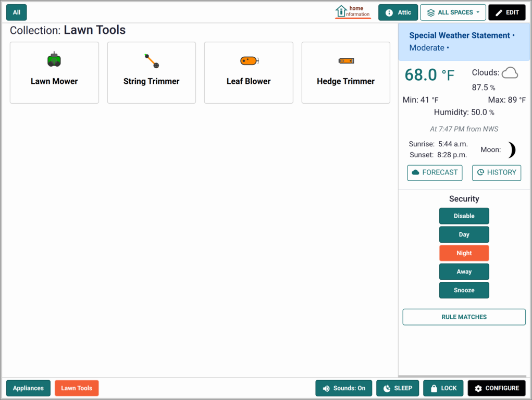Image resolution: width=532 pixels, height=400 pixels.
Task: Click the Max: 89 °F text
Action: [506, 100]
